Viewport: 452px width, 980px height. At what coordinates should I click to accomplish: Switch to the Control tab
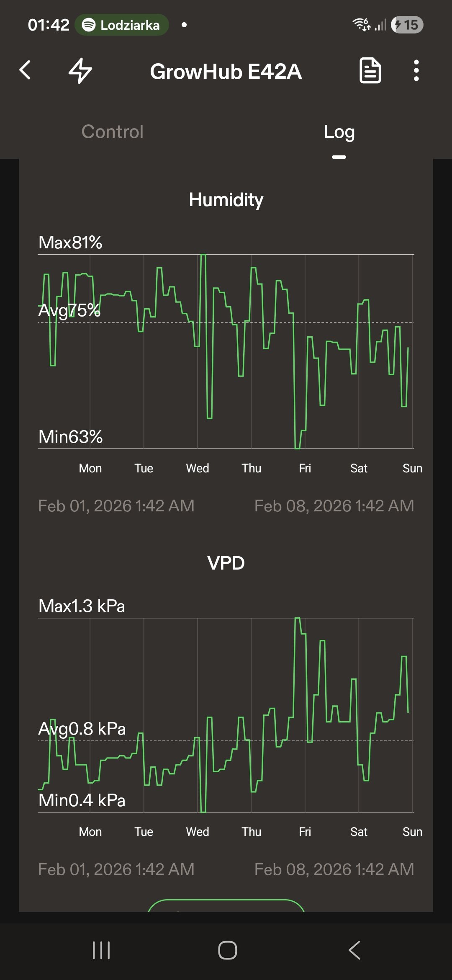(x=113, y=132)
